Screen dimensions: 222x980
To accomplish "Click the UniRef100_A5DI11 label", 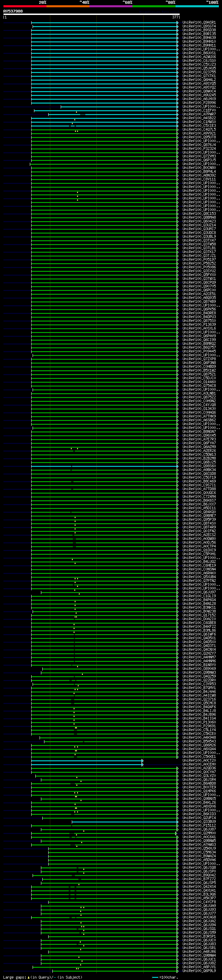I will pos(199,508).
